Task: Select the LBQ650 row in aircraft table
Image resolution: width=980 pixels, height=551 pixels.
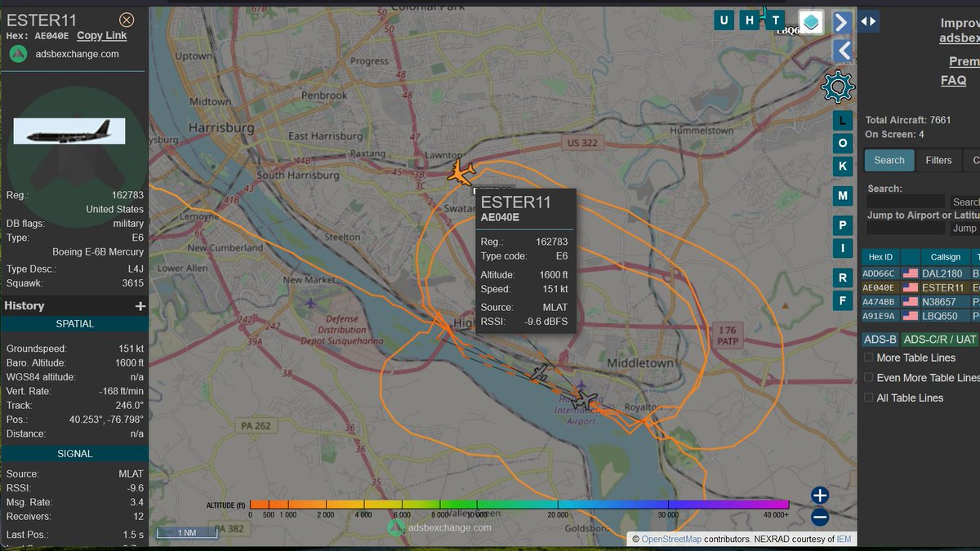Action: [x=921, y=316]
